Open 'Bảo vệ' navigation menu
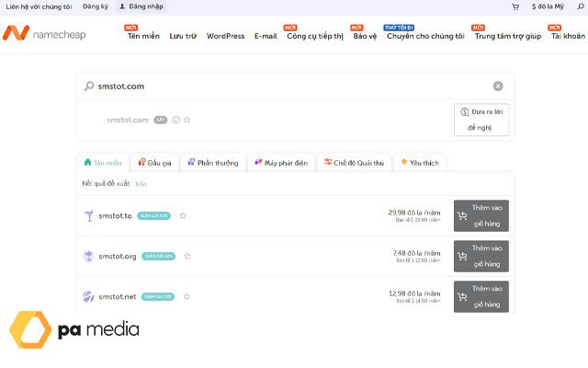Screen dimensions: 588x368 [x=365, y=36]
